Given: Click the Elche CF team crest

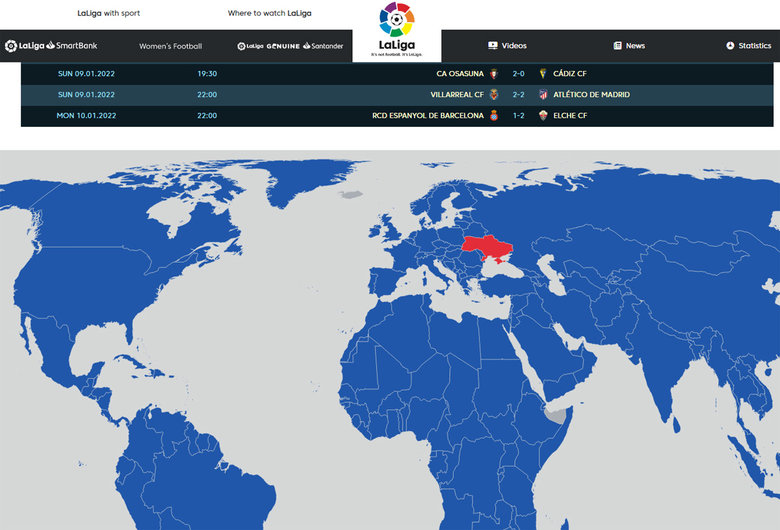Looking at the screenshot, I should 543,115.
